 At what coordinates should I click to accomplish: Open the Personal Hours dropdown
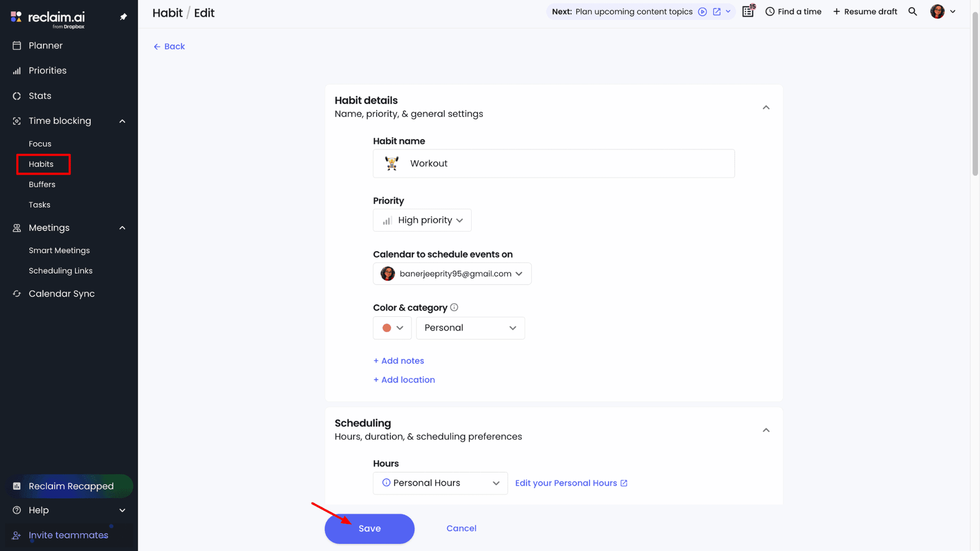440,483
